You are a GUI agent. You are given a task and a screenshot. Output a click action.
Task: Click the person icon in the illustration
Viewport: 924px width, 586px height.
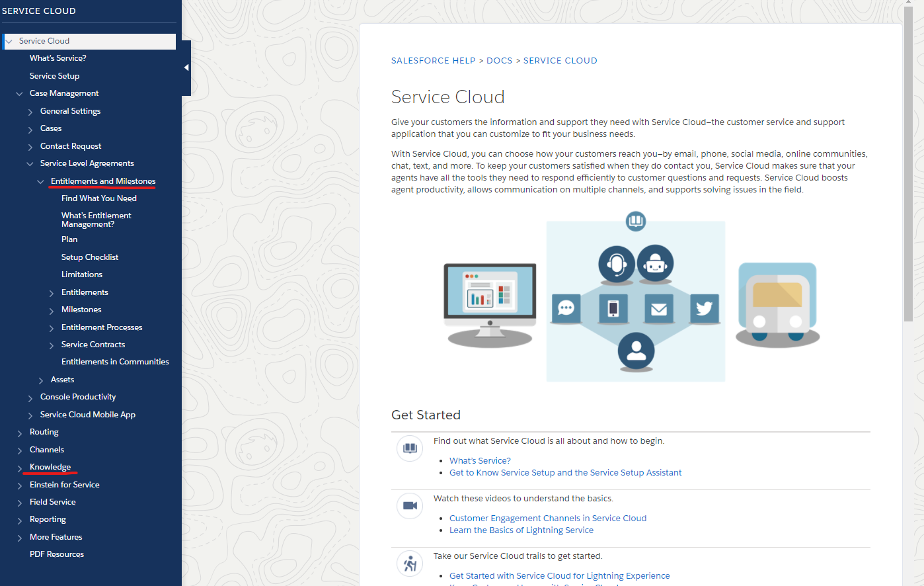pyautogui.click(x=636, y=351)
